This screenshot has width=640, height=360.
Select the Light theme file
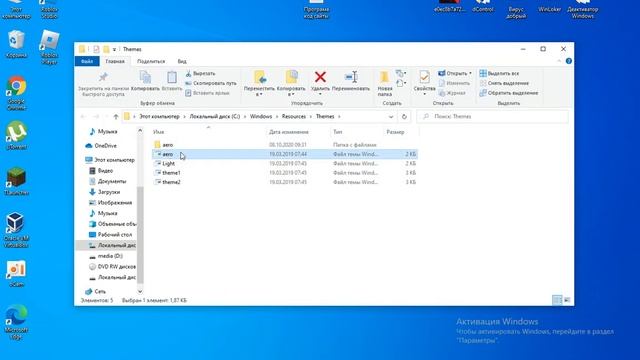284,164
